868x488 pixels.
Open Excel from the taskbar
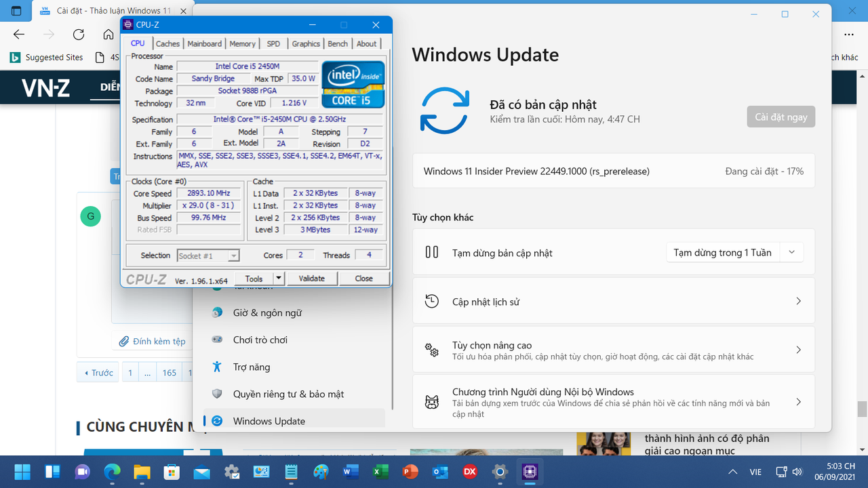tap(380, 472)
